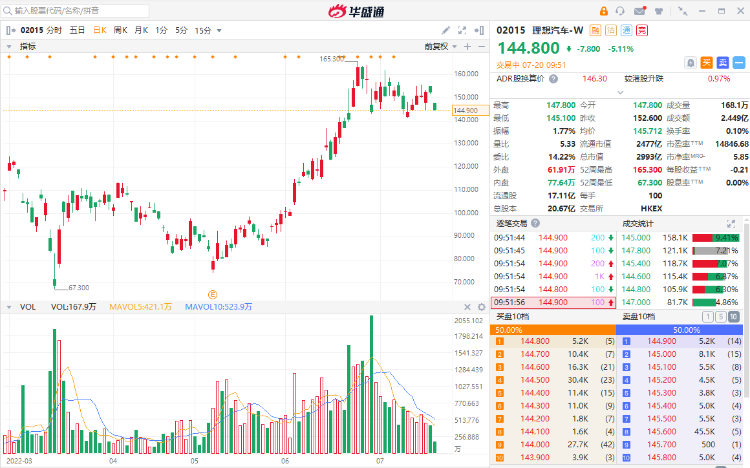Click the E earnings marker on chart
The width and height of the screenshot is (750, 468).
(212, 294)
